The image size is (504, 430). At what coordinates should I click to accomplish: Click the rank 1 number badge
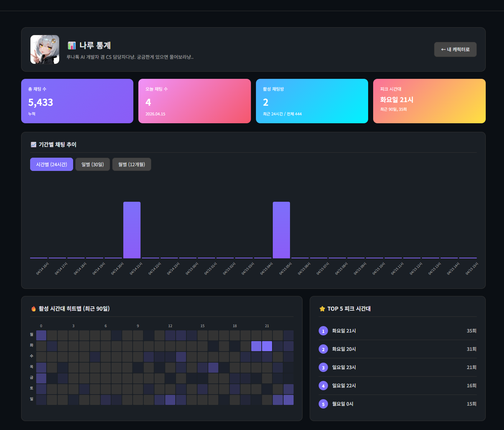click(x=323, y=331)
